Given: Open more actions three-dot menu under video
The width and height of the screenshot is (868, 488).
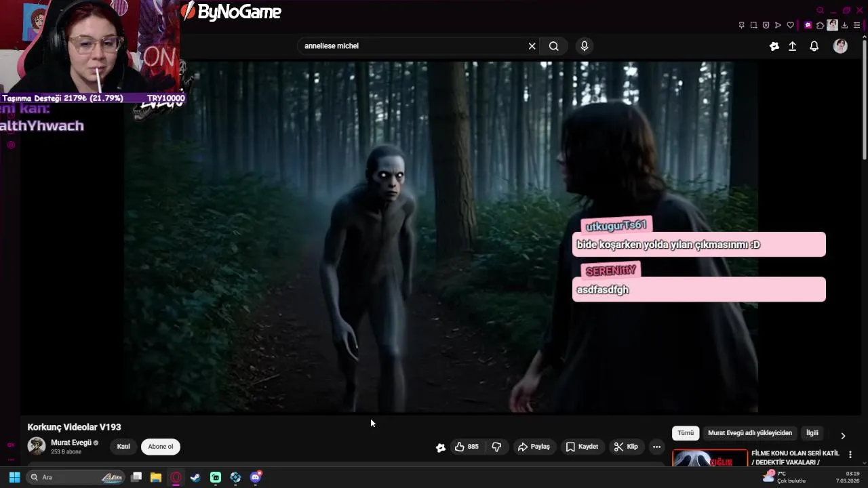Looking at the screenshot, I should (x=656, y=447).
